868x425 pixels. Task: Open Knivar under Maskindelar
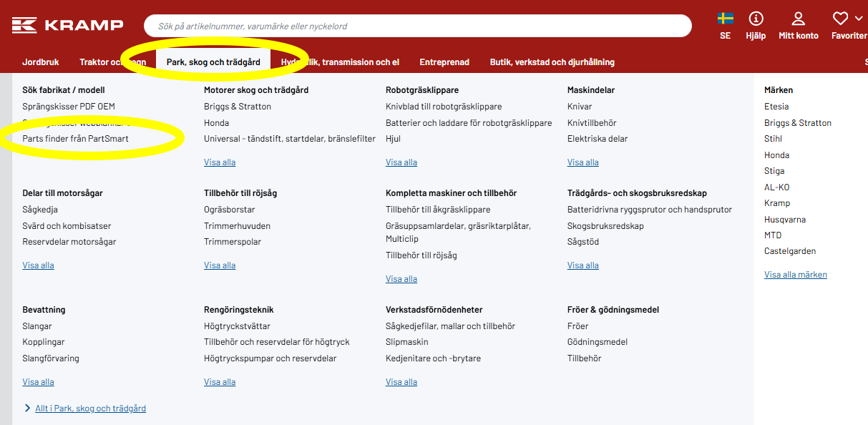(x=580, y=107)
